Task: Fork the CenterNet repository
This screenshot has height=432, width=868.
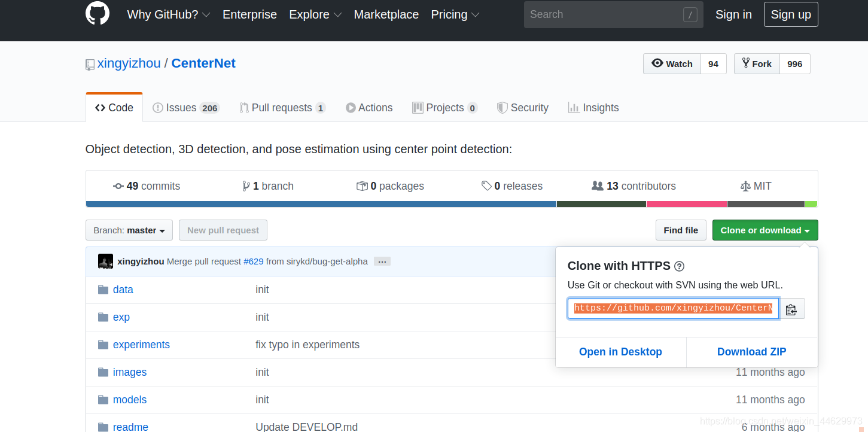Action: pos(757,64)
